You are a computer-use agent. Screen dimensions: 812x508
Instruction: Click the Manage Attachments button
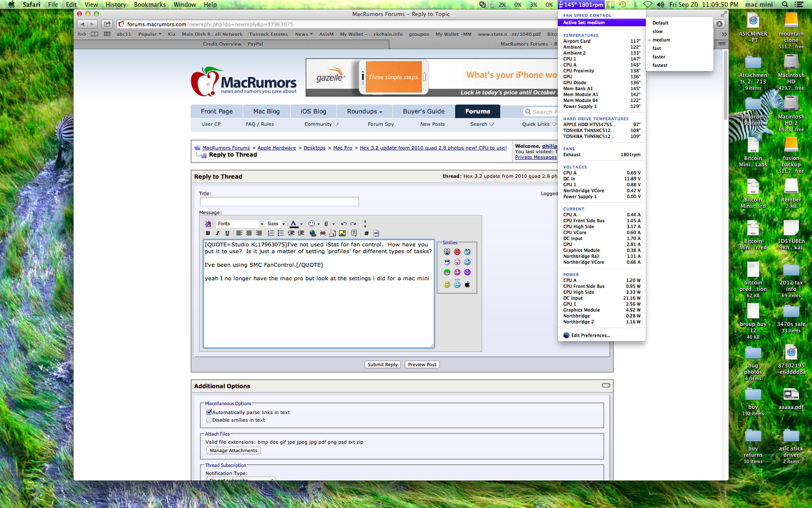[x=233, y=450]
